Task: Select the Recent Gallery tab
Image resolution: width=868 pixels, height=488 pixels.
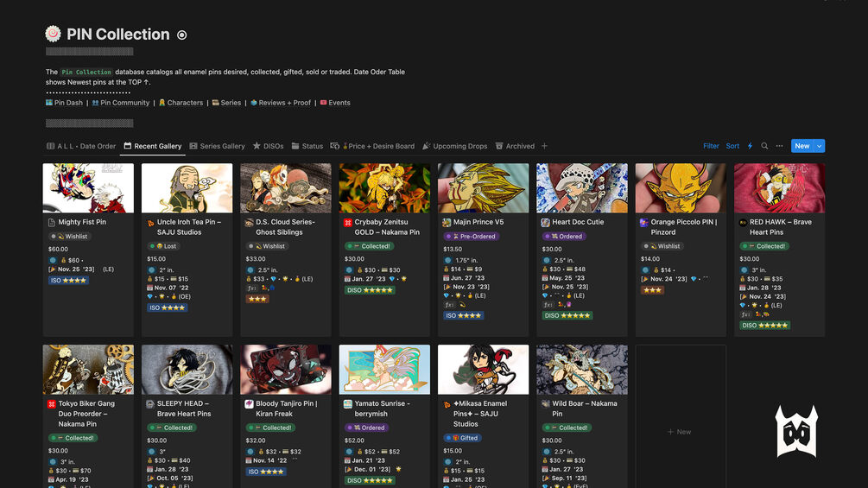Action: click(x=153, y=146)
